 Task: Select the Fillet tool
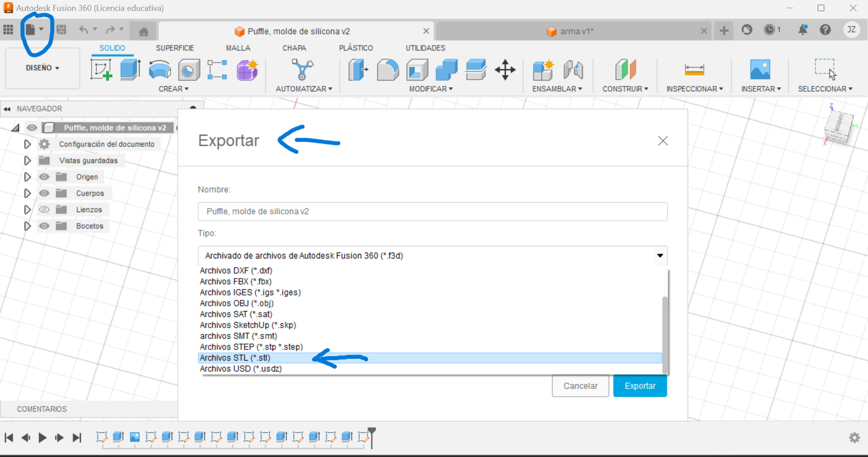tap(388, 70)
